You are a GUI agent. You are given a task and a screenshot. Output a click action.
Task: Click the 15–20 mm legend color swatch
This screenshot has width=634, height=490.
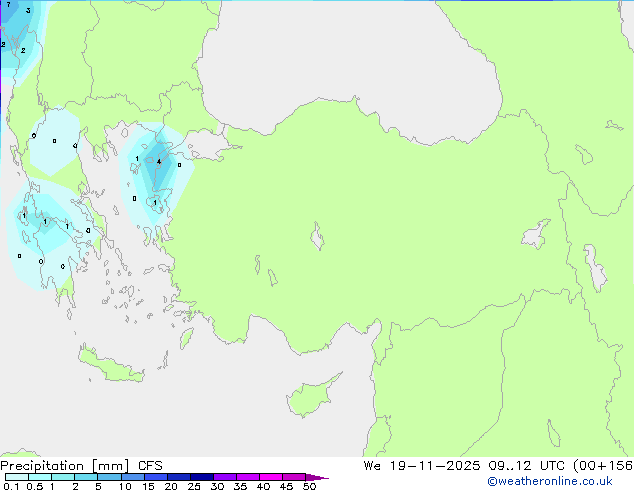pos(156,477)
